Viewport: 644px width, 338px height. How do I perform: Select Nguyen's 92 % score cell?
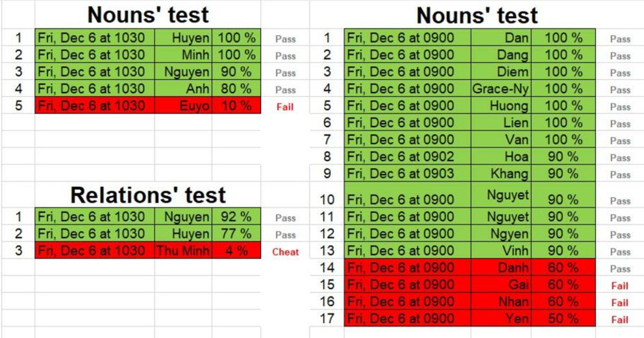click(x=236, y=216)
